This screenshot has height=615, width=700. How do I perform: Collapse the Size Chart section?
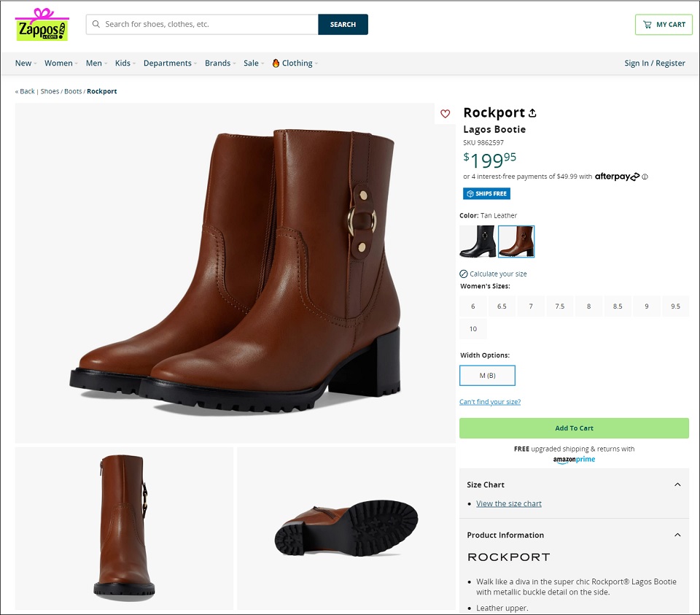click(x=677, y=484)
